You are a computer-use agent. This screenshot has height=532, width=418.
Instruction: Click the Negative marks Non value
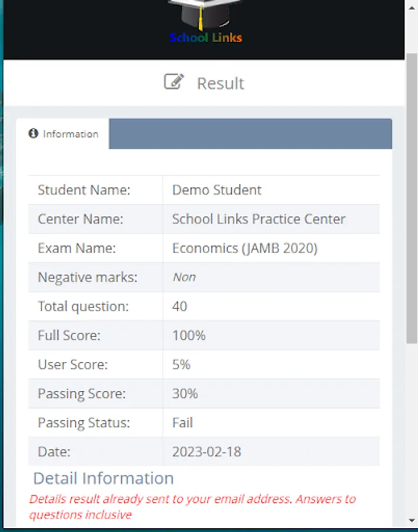pos(184,277)
